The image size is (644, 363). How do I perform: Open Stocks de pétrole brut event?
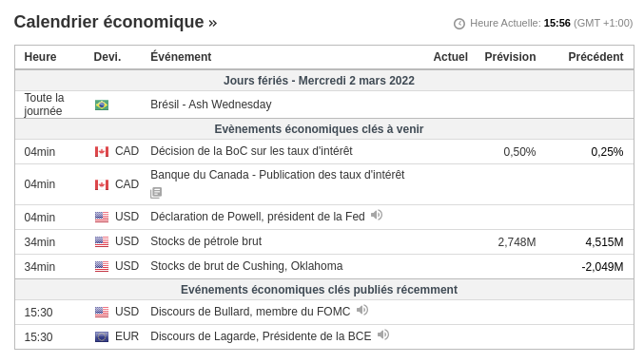(x=205, y=241)
